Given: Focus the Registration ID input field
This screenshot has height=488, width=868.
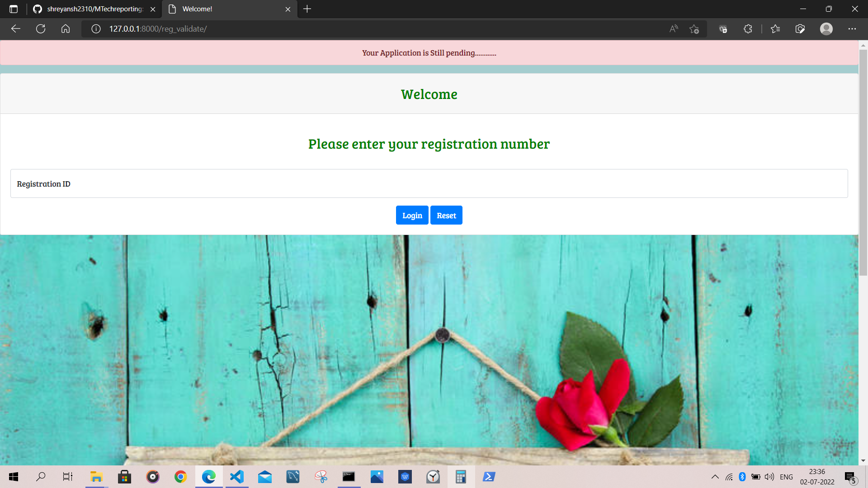Looking at the screenshot, I should point(429,183).
